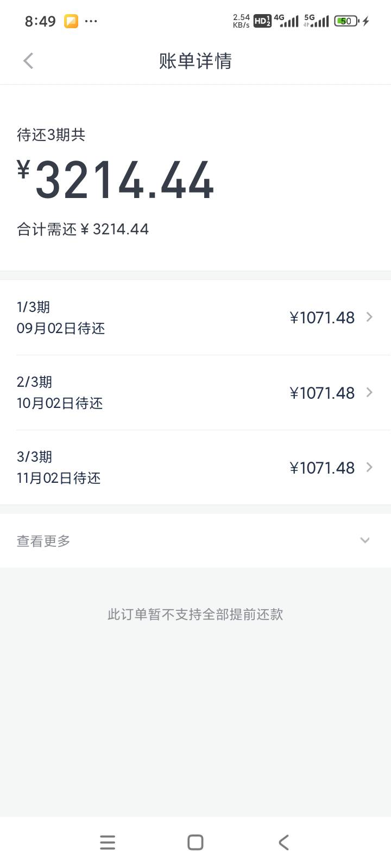Tap the back arrow beside 账单详情
This screenshot has width=391, height=868.
click(x=29, y=61)
